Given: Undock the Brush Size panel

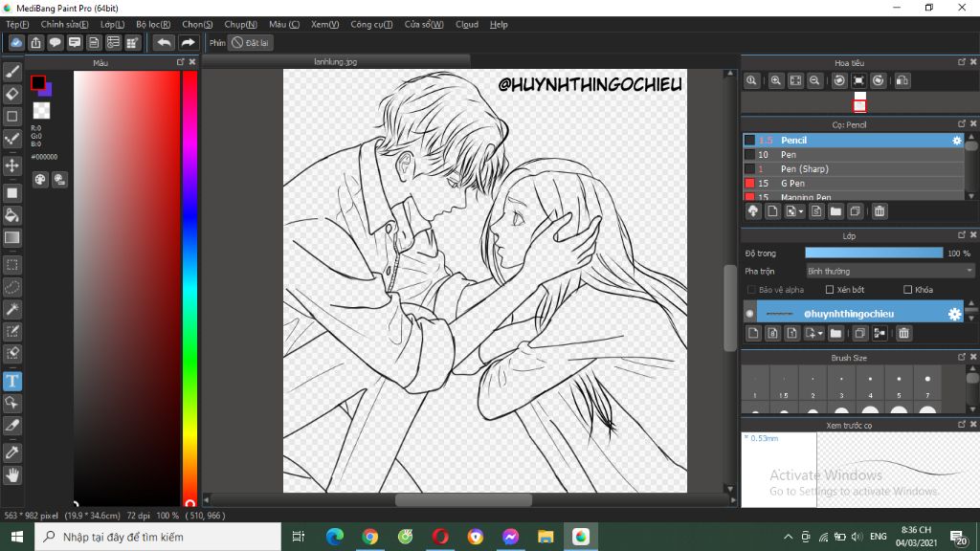Looking at the screenshot, I should point(961,357).
